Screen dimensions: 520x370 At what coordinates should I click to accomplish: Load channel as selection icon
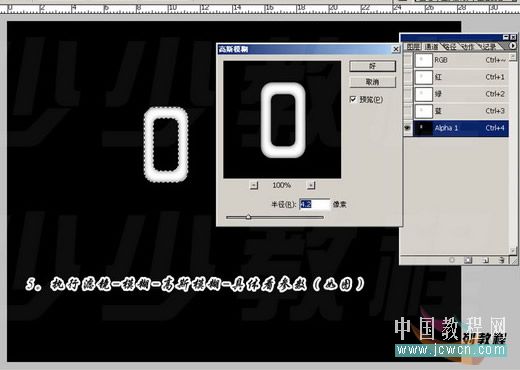[x=452, y=260]
